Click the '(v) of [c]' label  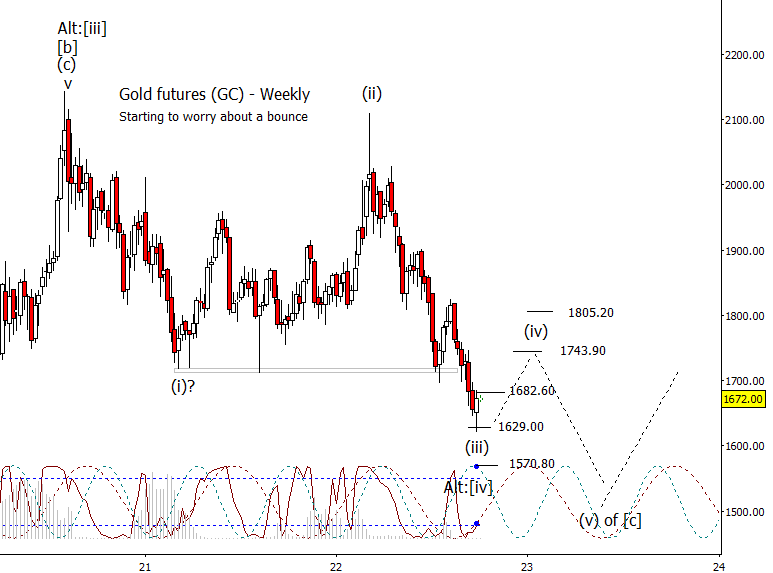(610, 520)
